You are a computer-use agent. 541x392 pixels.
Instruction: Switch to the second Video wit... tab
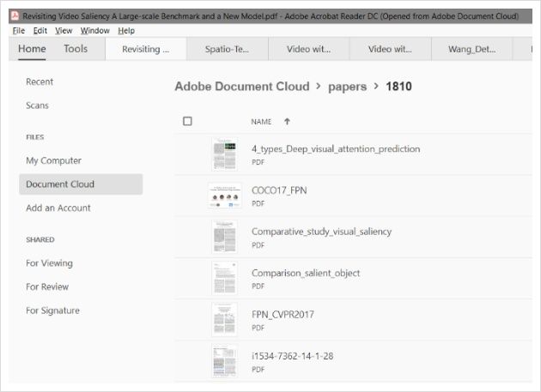390,49
